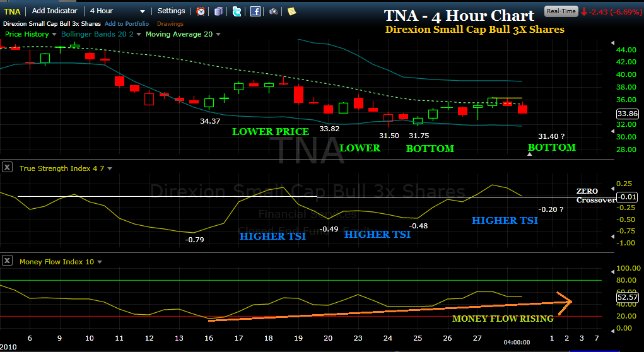Click arrow at bottom of price axis

point(613,131)
